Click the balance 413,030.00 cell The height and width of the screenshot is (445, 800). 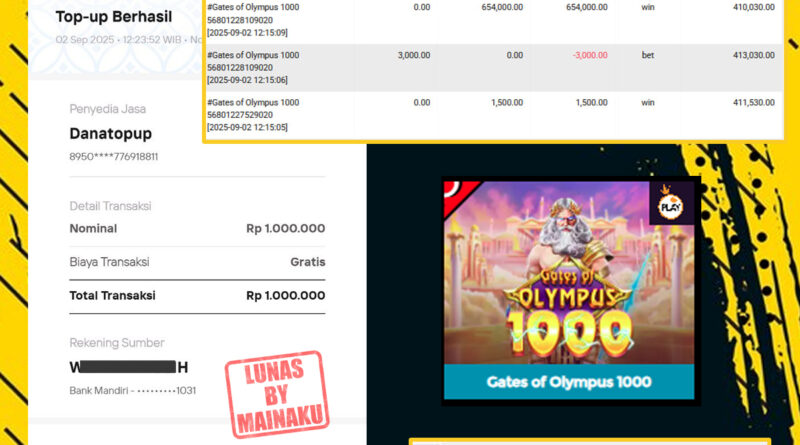[754, 55]
